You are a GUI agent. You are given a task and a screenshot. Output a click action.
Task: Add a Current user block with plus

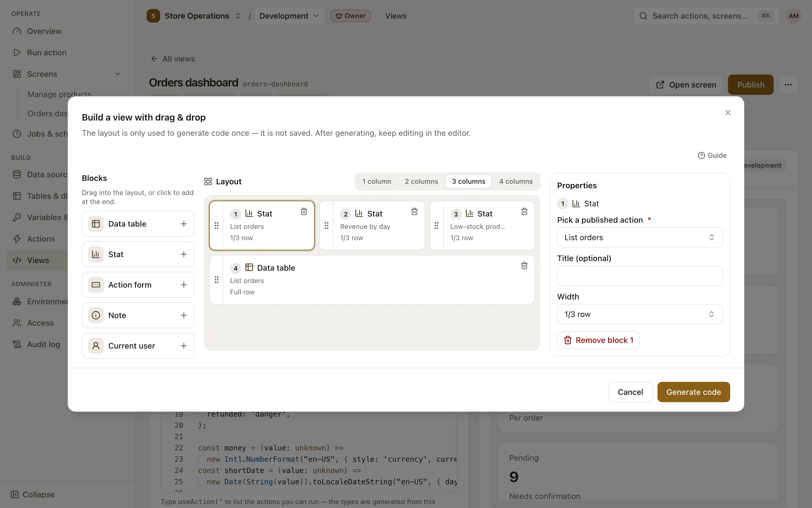pos(184,346)
